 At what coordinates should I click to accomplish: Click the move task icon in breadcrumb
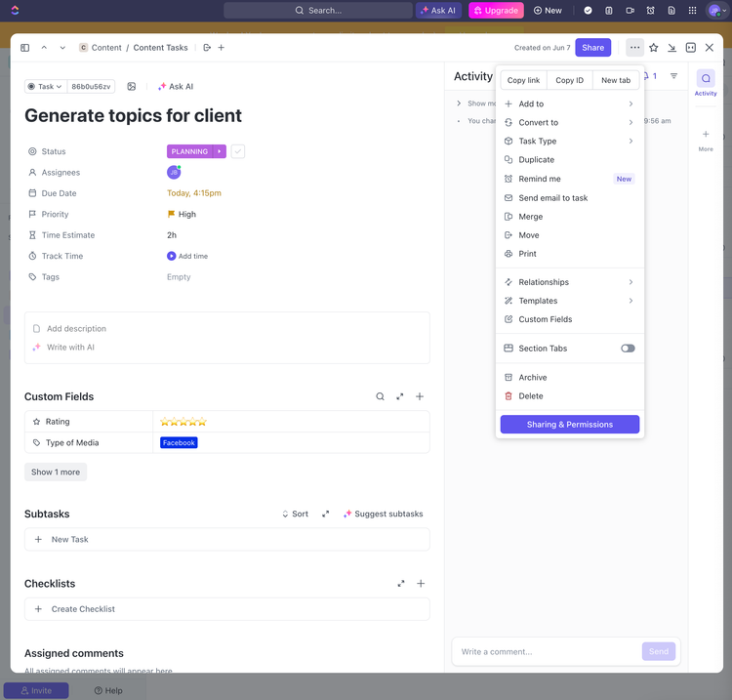click(207, 48)
